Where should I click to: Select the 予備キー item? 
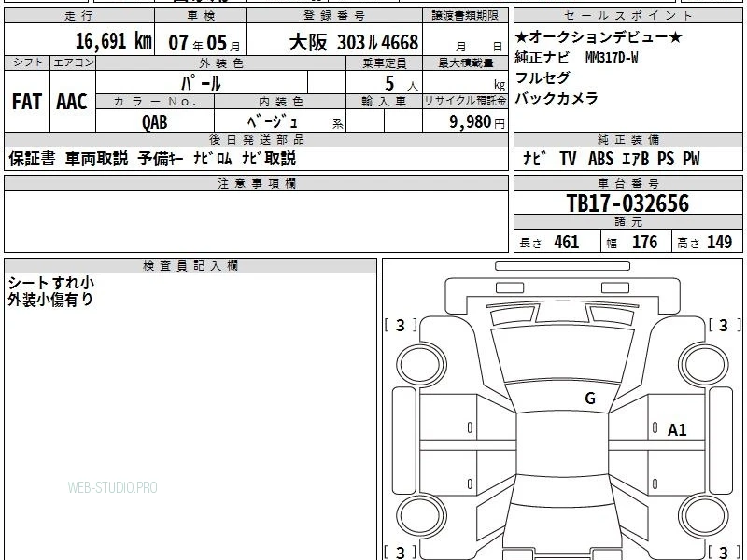[161, 159]
